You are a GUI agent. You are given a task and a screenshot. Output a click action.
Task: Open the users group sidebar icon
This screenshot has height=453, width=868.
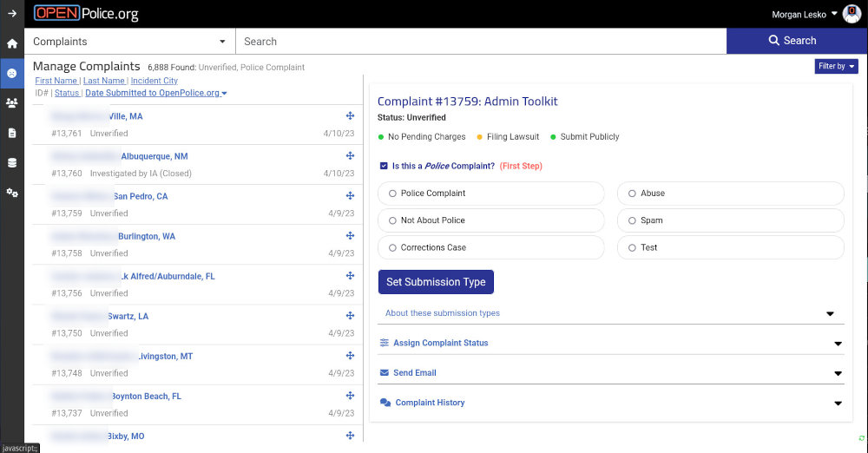tap(11, 102)
